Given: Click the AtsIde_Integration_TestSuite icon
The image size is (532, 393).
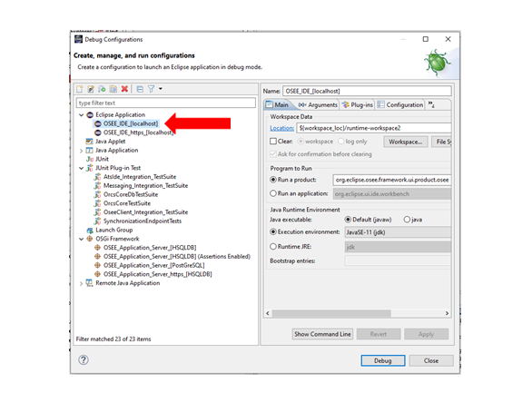Looking at the screenshot, I should (x=98, y=177).
